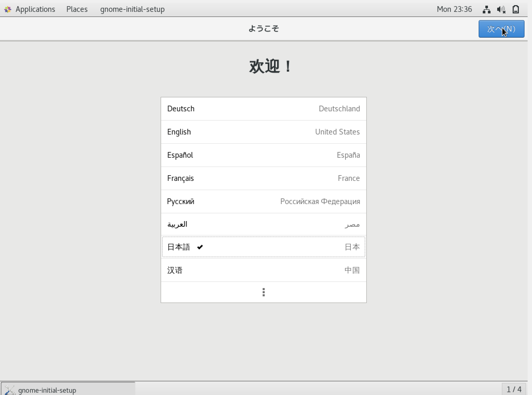The width and height of the screenshot is (532, 395).
Task: Choose Français language option
Action: click(x=263, y=178)
